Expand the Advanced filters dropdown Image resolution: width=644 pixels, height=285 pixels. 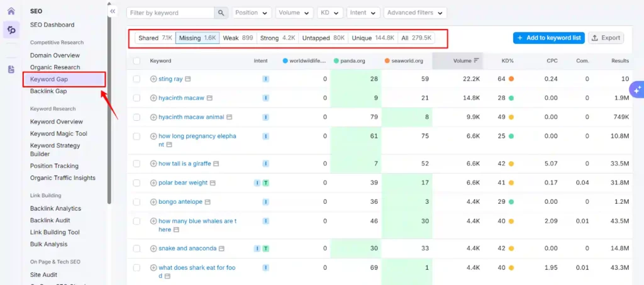tap(415, 13)
